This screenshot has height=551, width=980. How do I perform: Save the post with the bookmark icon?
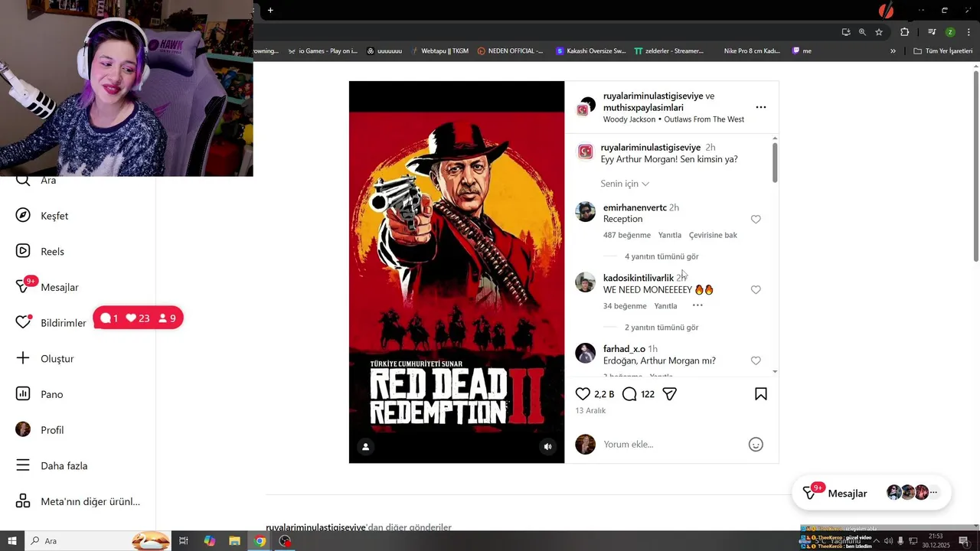tap(761, 394)
